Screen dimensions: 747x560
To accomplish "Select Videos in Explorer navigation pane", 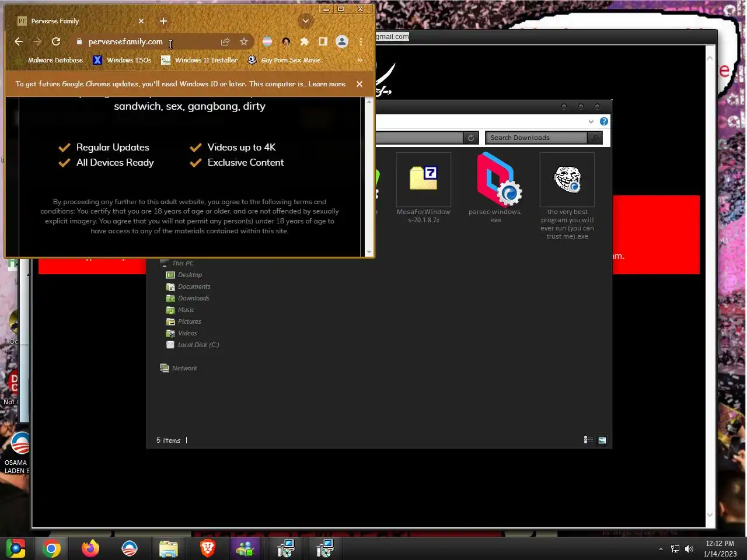I will click(181, 333).
